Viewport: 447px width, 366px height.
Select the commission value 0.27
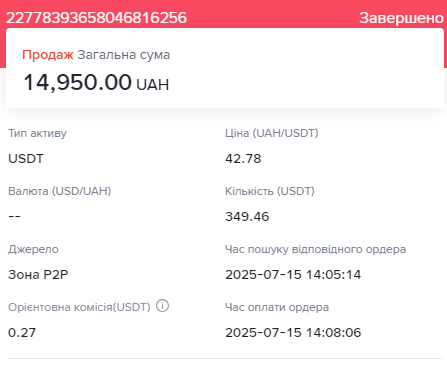tap(22, 333)
